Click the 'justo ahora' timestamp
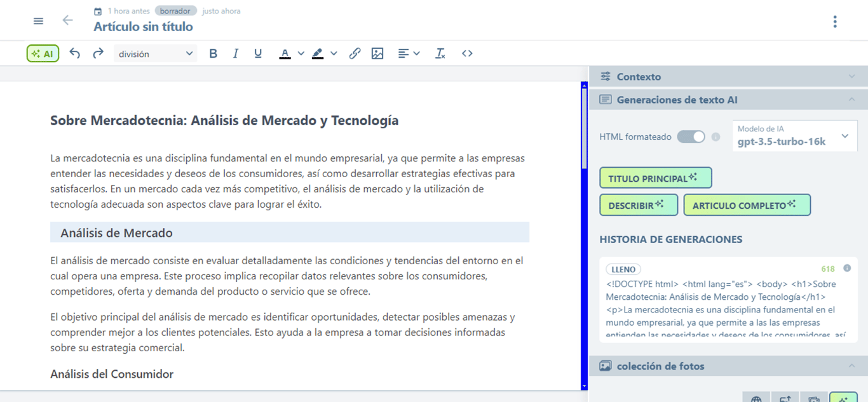Screen dimensions: 868x402 click(221, 11)
